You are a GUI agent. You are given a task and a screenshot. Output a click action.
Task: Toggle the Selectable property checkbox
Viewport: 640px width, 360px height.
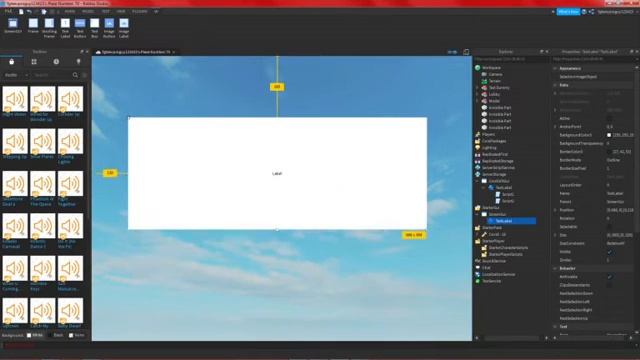coord(609,227)
